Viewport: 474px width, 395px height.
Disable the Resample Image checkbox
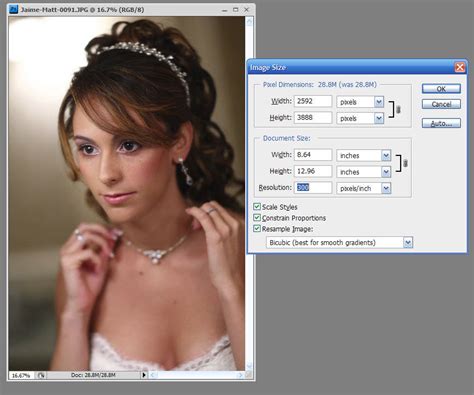[x=257, y=229]
